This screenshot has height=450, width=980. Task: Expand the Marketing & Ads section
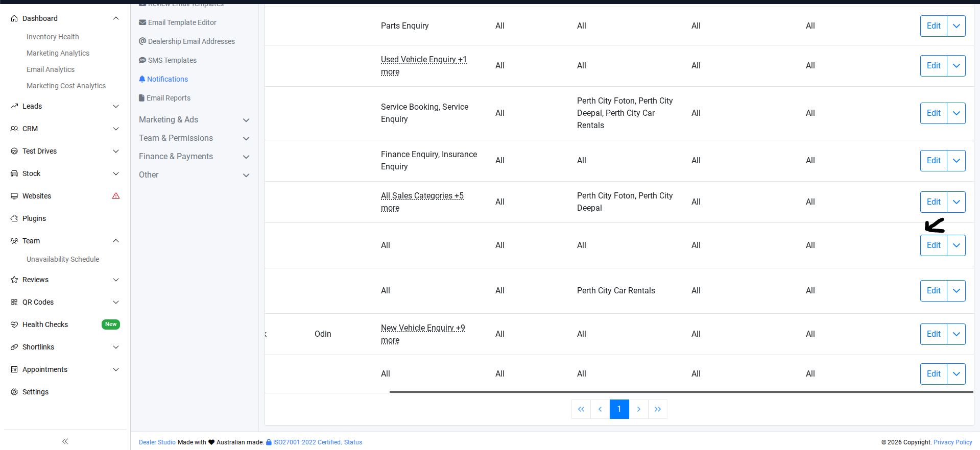(x=246, y=120)
